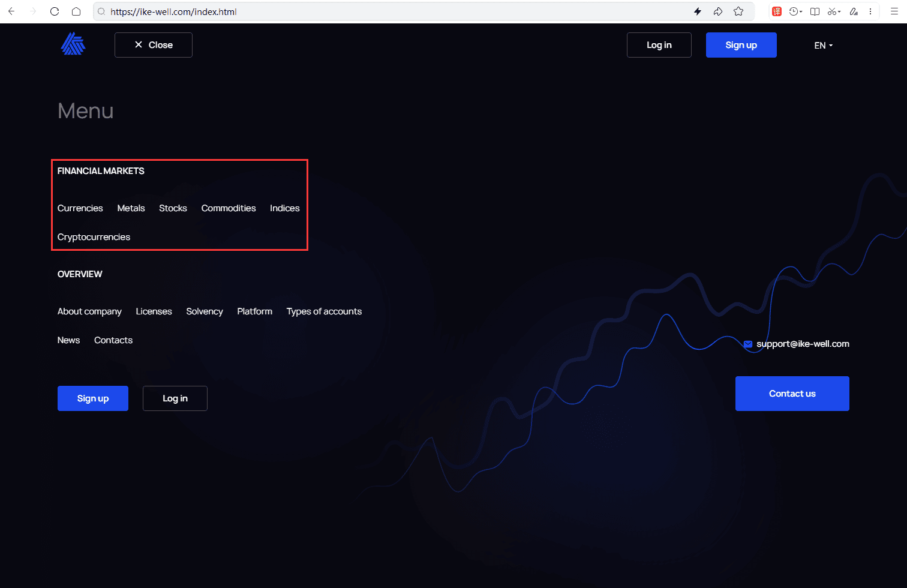
Task: Go to About company page
Action: click(89, 311)
